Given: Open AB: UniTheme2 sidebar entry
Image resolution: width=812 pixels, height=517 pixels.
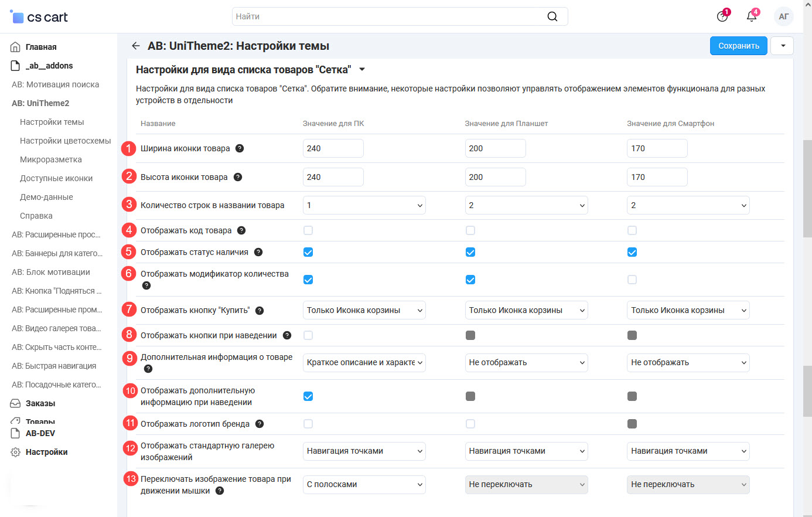Looking at the screenshot, I should (40, 103).
